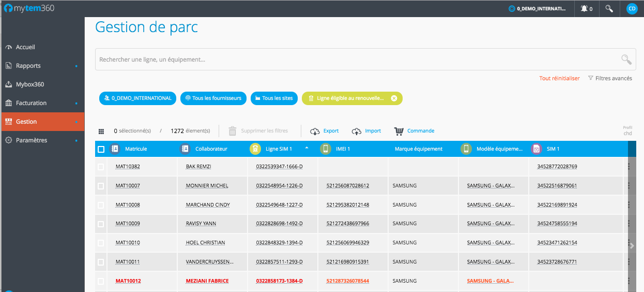
Task: Open collaborator MEZIANI FABRICE link
Action: tap(207, 281)
